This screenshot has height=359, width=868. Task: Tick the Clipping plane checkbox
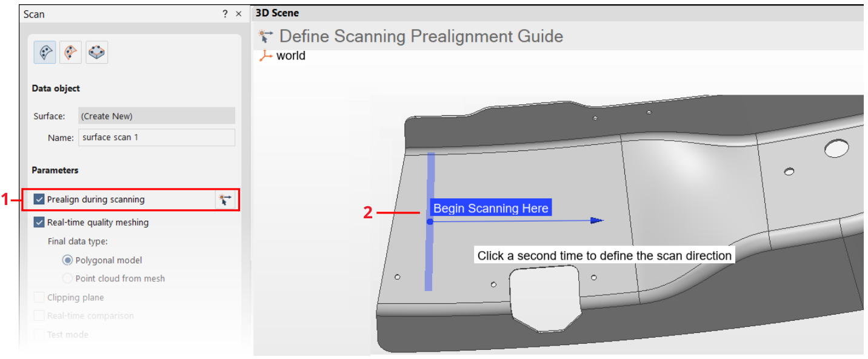click(x=39, y=297)
